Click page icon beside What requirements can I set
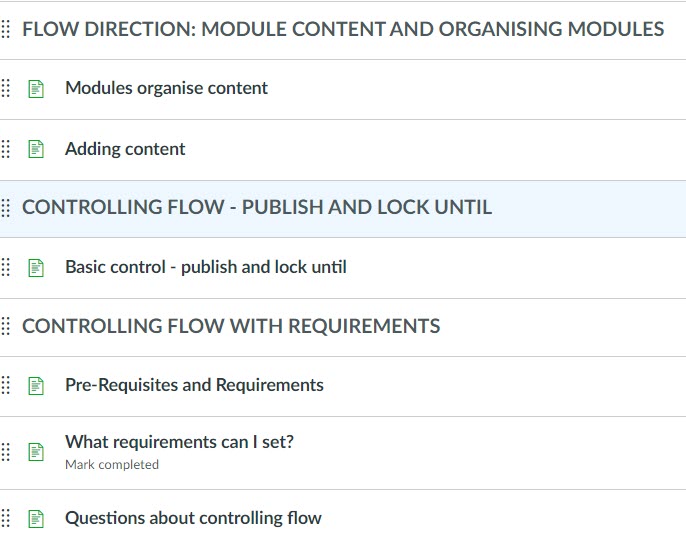This screenshot has height=548, width=686. click(37, 452)
